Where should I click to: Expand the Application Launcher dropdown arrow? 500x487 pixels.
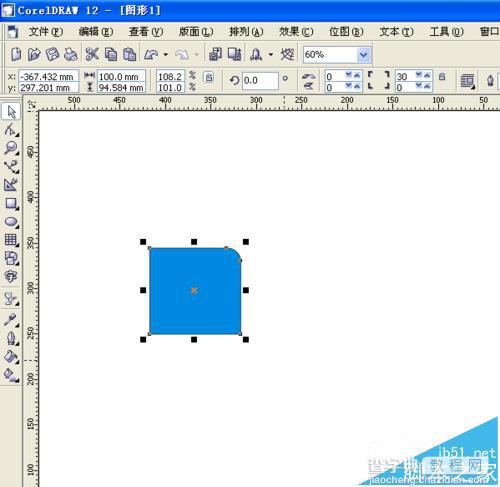point(271,54)
